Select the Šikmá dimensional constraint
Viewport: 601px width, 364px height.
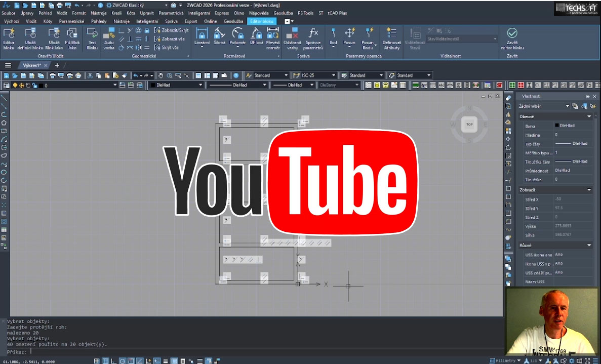coord(220,36)
